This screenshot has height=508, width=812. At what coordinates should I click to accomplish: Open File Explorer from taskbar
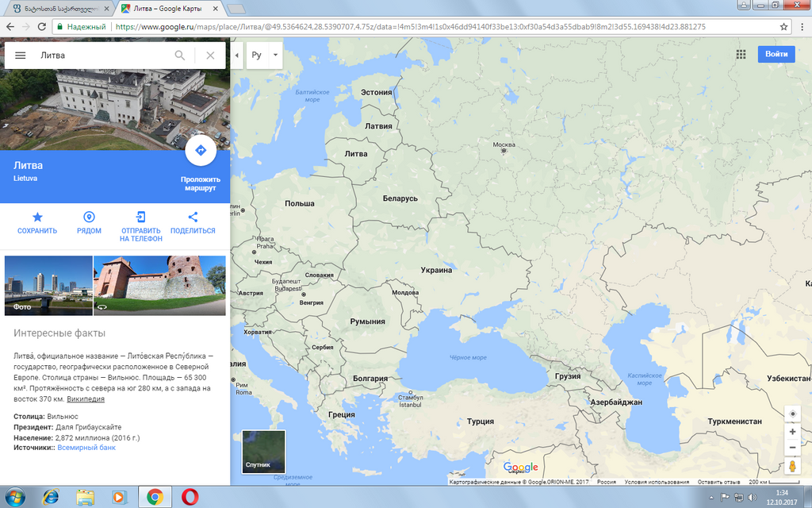tap(85, 497)
